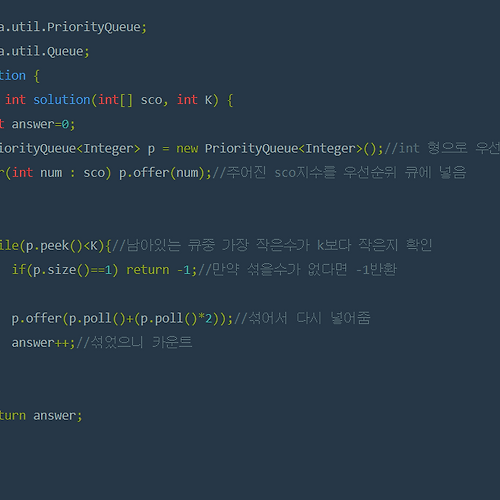Click the opening brace after solution signature
Viewport: 500px width, 500px height.
click(230, 100)
